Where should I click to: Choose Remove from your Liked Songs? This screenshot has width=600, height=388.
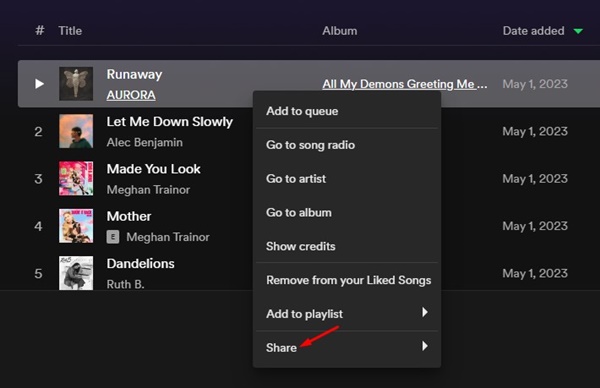(x=347, y=280)
